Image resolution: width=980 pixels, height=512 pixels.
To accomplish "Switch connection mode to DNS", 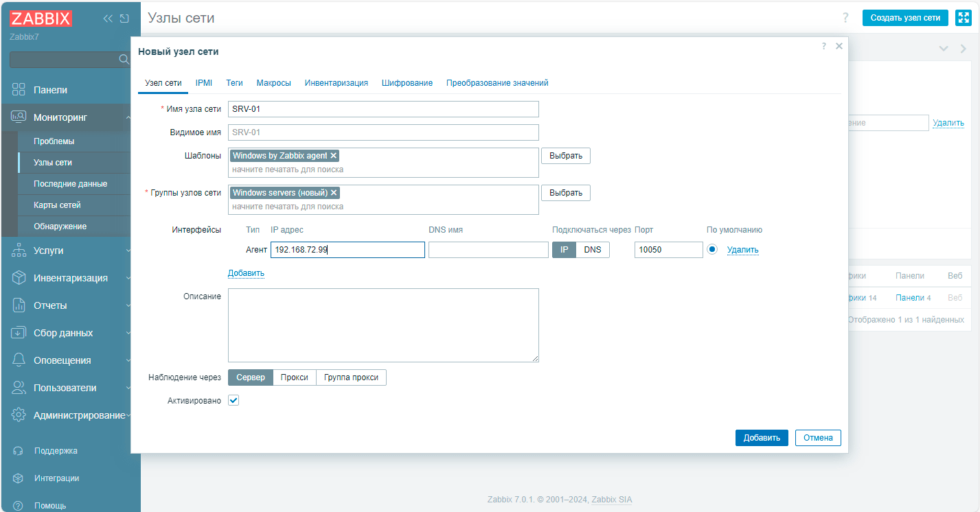I will (x=593, y=250).
